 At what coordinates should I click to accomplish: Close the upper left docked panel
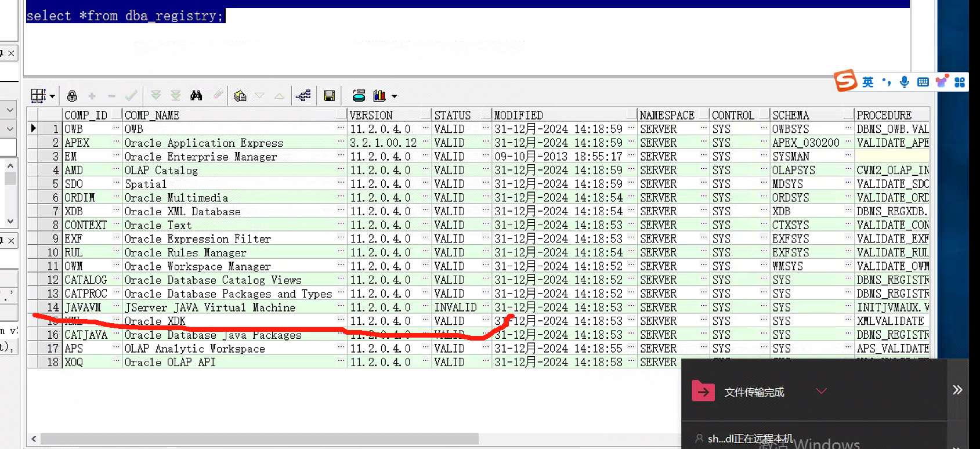[x=11, y=53]
